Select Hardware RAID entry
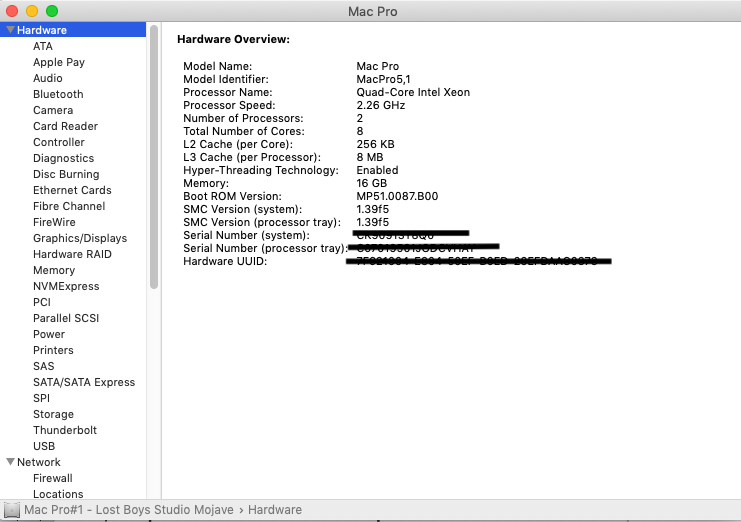 pos(72,254)
